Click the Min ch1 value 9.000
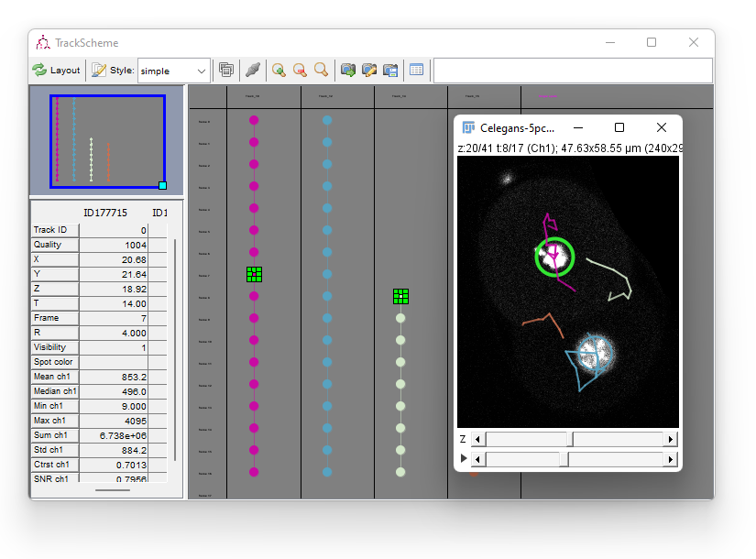Image resolution: width=756 pixels, height=559 pixels. (114, 407)
